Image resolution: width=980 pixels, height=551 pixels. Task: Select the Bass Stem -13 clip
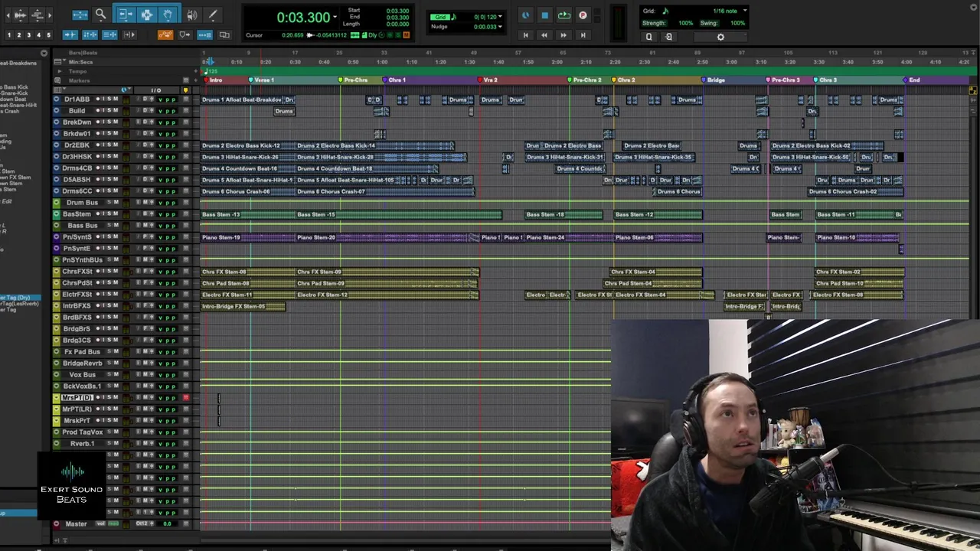coord(248,214)
